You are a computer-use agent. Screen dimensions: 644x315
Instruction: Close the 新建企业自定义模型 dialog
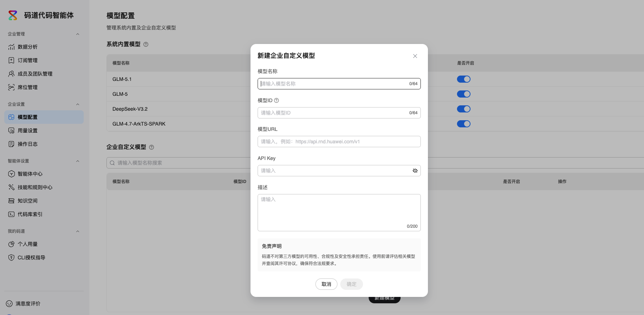point(415,56)
